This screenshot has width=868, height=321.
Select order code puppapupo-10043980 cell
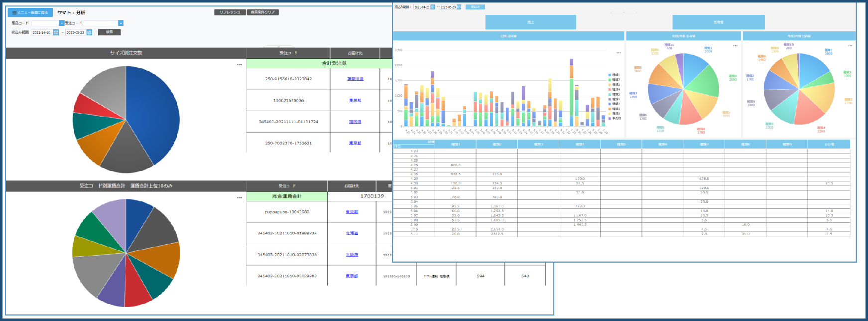(287, 212)
